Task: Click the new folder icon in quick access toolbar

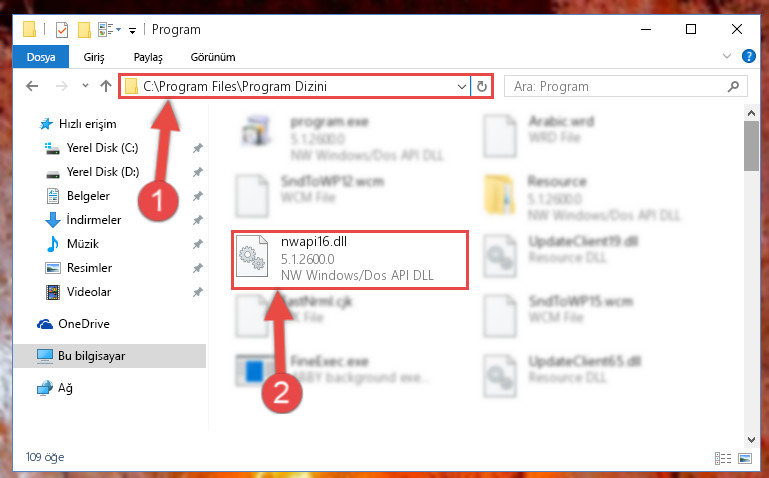Action: pyautogui.click(x=84, y=30)
